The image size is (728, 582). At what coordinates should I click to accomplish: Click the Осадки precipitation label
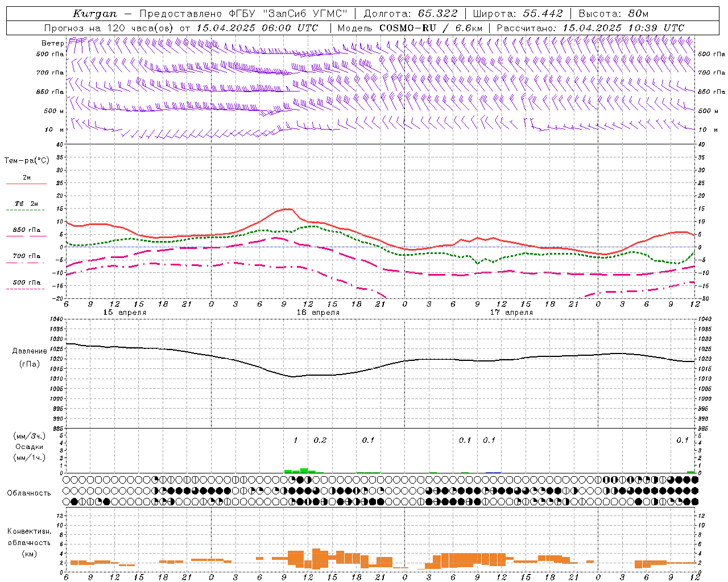click(29, 447)
